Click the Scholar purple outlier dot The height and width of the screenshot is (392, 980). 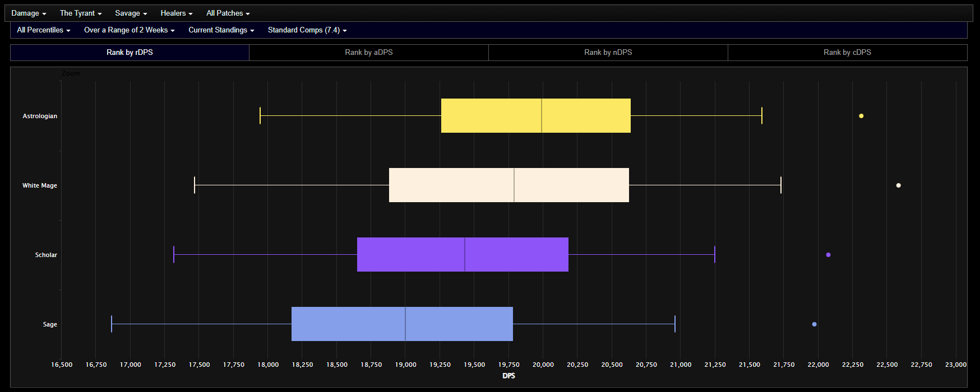coord(828,255)
